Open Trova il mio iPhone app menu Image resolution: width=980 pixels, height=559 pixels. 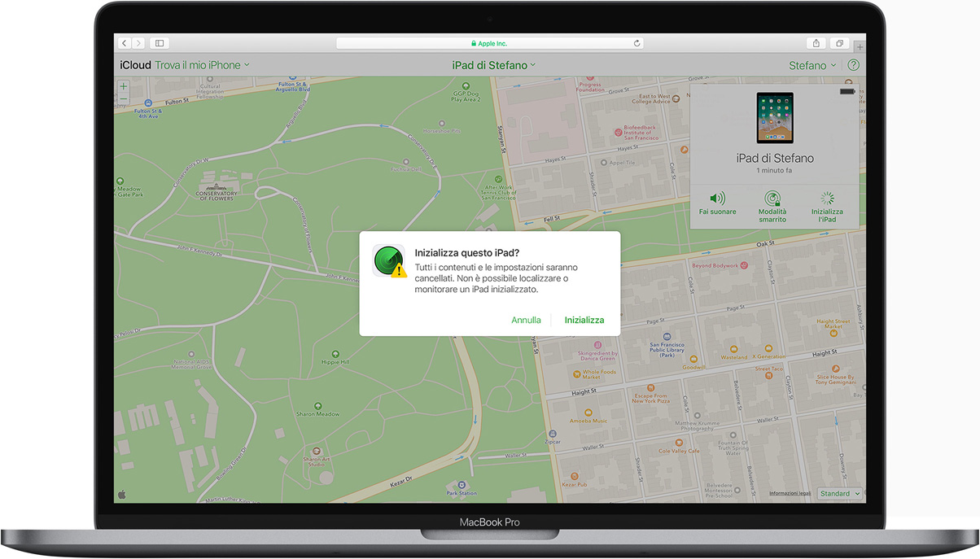click(x=203, y=65)
